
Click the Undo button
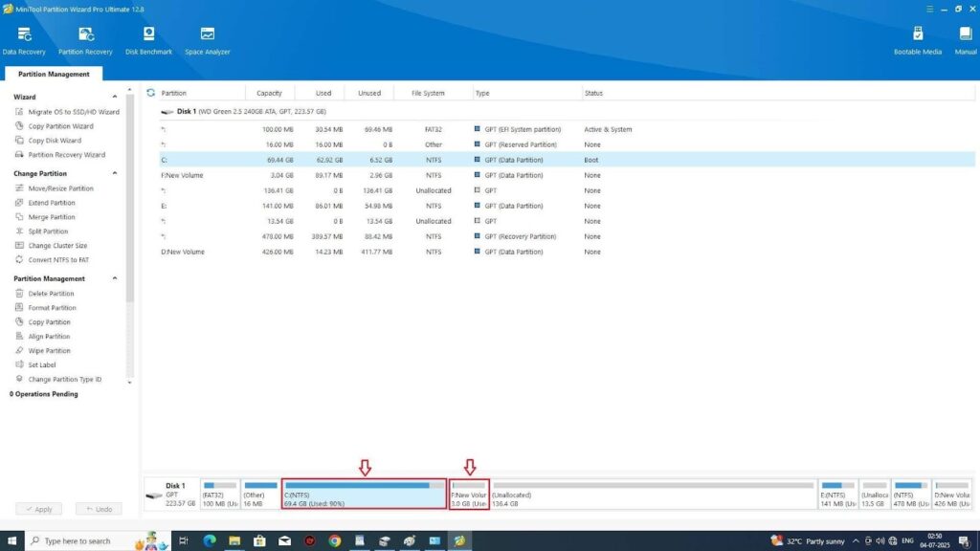(x=99, y=509)
